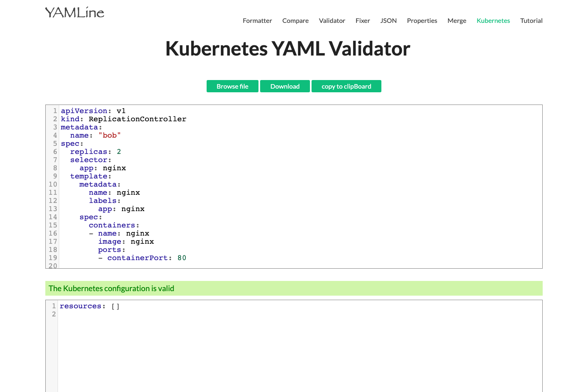Image resolution: width=588 pixels, height=392 pixels.
Task: Switch to the Validator tool
Action: pyautogui.click(x=332, y=20)
